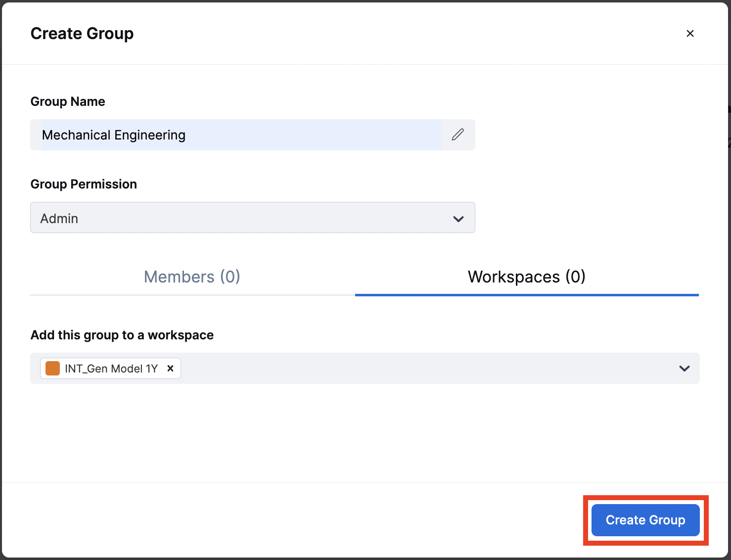The image size is (731, 560).
Task: Expand the Group Permission chevron arrow
Action: tap(458, 219)
